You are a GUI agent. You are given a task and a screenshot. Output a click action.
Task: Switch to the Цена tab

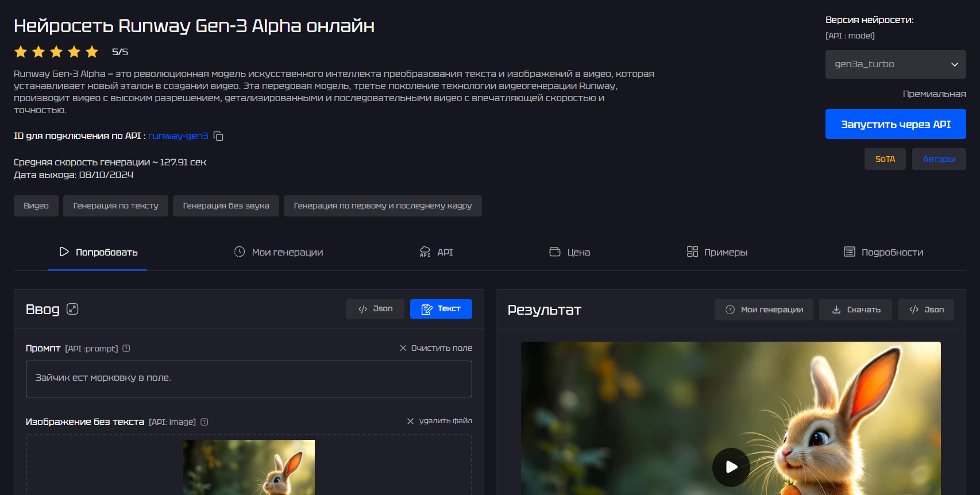(x=570, y=252)
